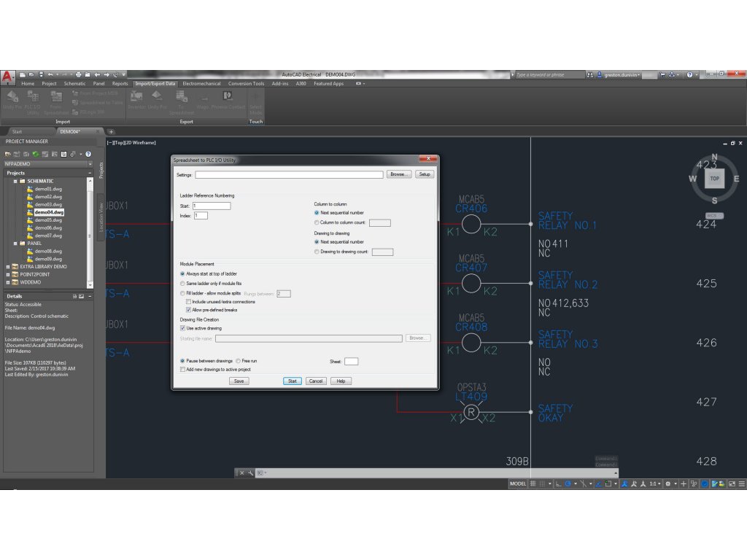Click the annotation scale 1:1 control
747x560 pixels.
click(654, 484)
